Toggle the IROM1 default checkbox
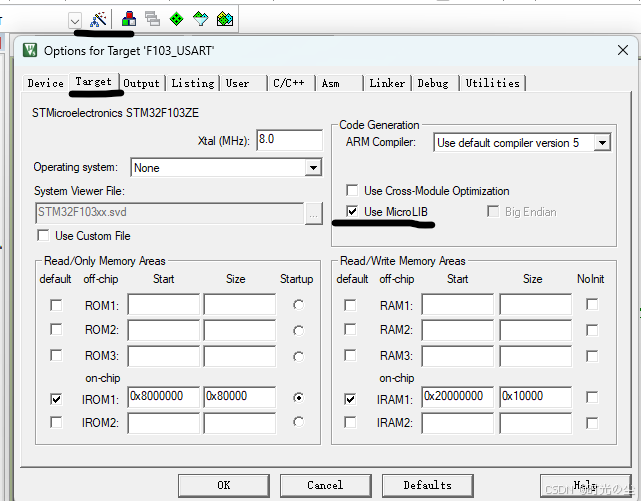This screenshot has height=501, width=641. (x=56, y=399)
